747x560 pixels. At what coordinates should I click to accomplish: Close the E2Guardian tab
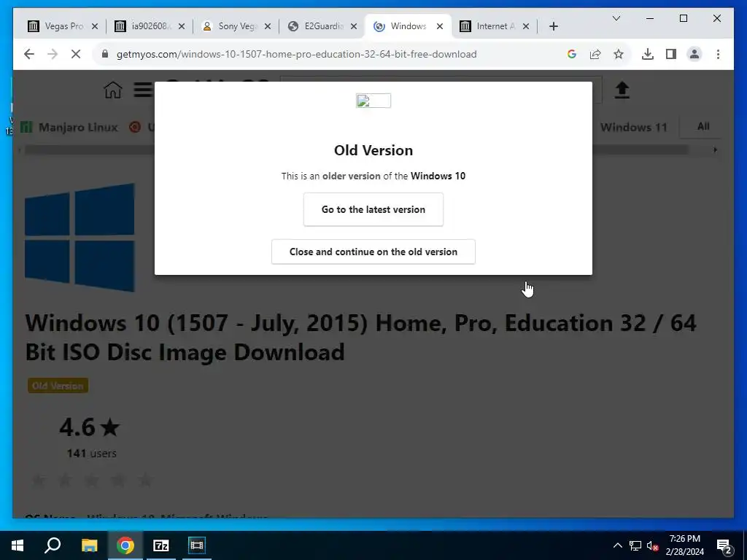pos(354,26)
